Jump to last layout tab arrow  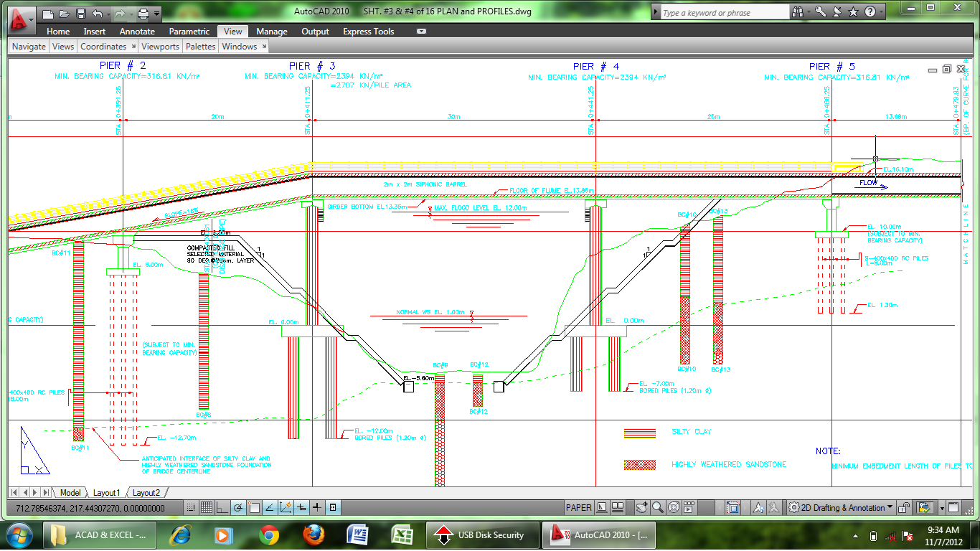point(45,492)
